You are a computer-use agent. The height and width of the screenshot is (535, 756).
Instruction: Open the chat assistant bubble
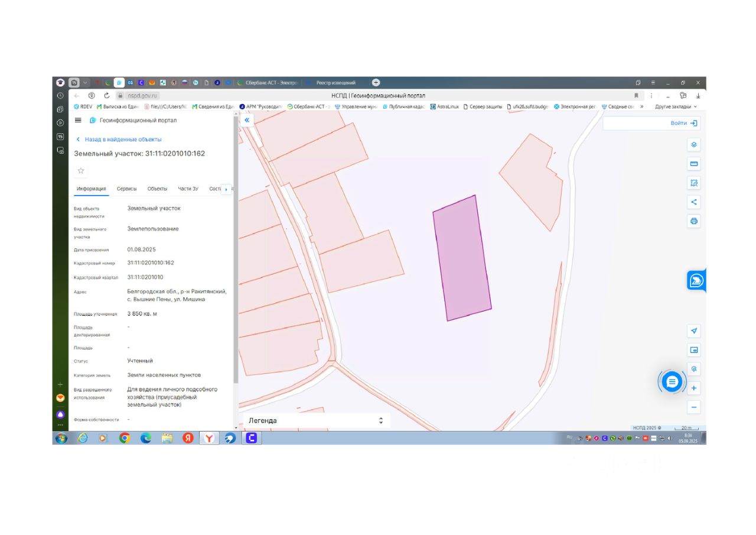click(x=671, y=382)
